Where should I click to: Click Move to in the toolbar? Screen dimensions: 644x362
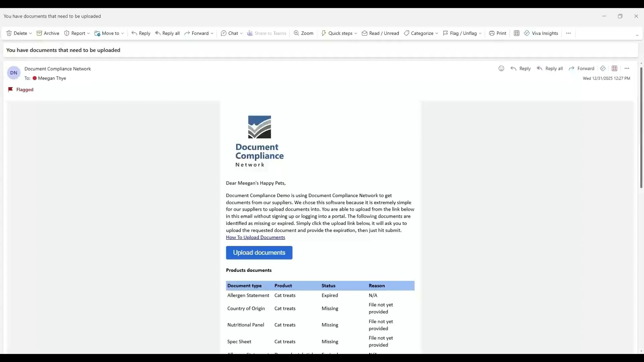click(x=107, y=33)
